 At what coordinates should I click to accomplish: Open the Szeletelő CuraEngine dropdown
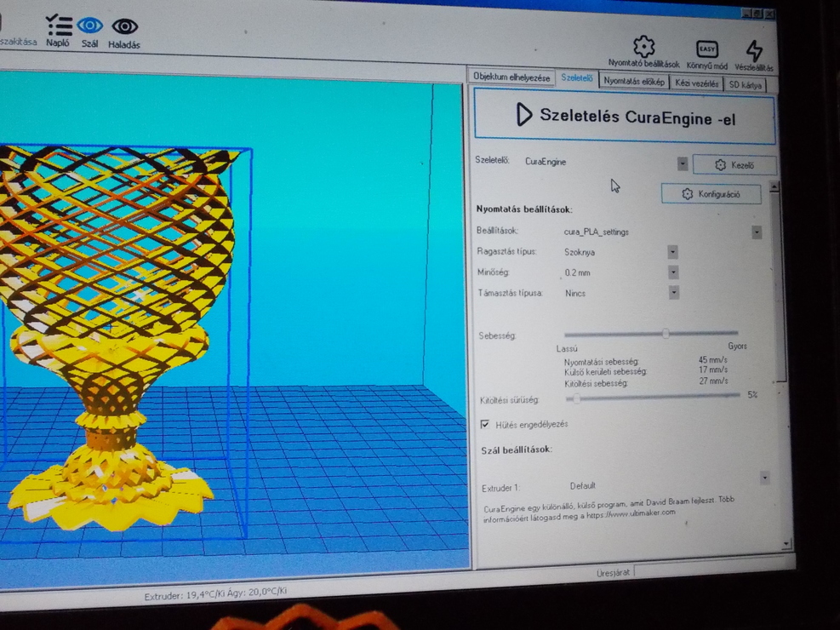(x=682, y=163)
